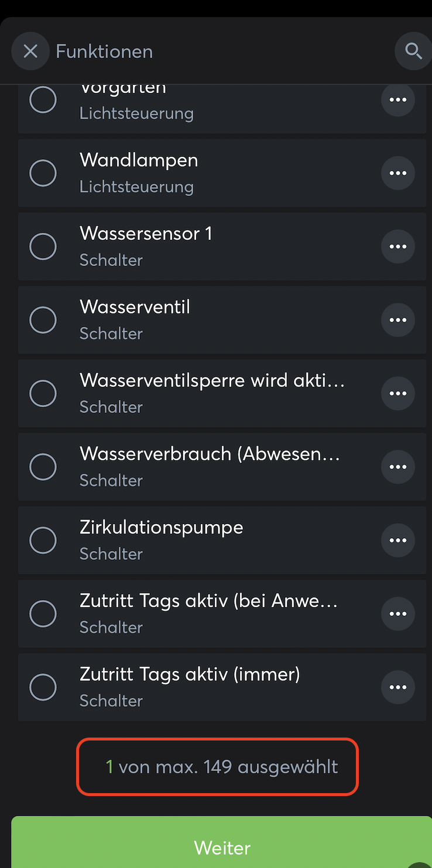
Task: Select the Wassersensor 1 radio button
Action: point(43,246)
